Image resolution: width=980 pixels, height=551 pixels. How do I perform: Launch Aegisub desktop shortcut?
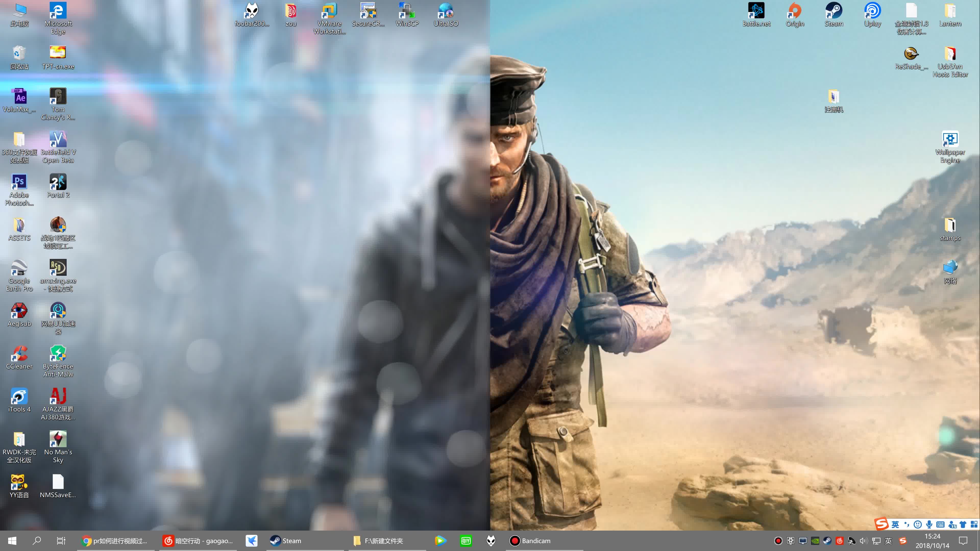(x=19, y=315)
